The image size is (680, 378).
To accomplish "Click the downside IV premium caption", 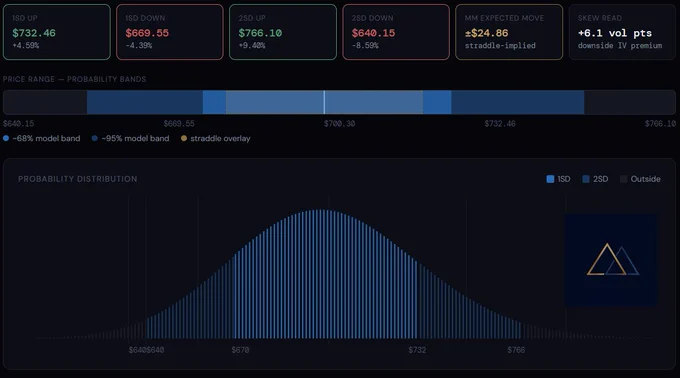I will [x=620, y=46].
